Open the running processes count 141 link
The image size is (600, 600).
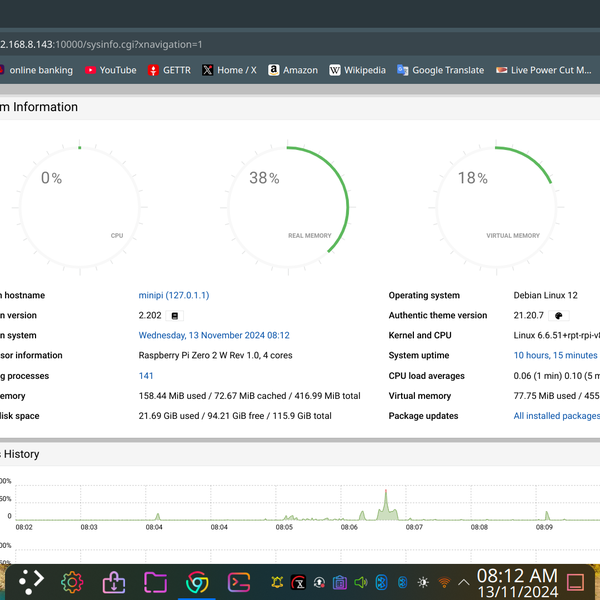point(146,376)
